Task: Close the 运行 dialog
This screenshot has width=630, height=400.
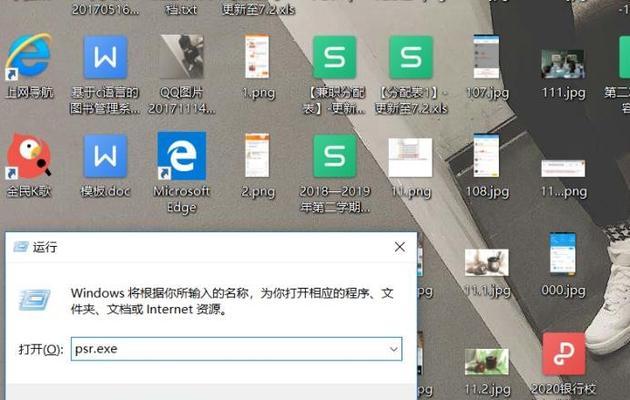Action: (400, 247)
